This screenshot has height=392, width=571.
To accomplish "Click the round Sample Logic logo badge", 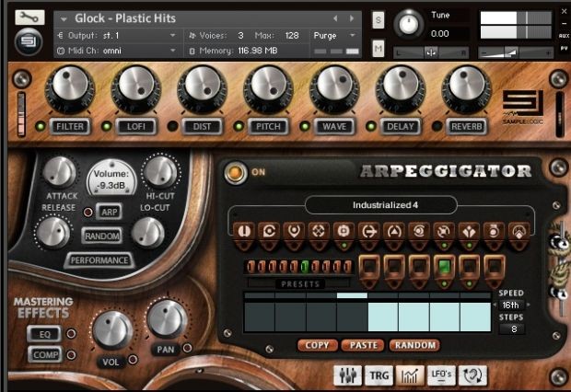I will pyautogui.click(x=29, y=41).
